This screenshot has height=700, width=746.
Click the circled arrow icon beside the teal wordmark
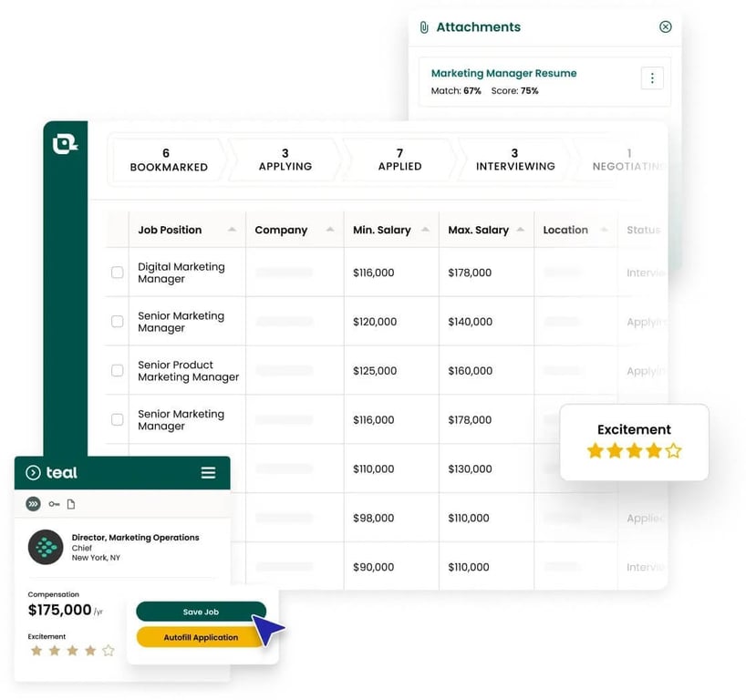coord(33,473)
